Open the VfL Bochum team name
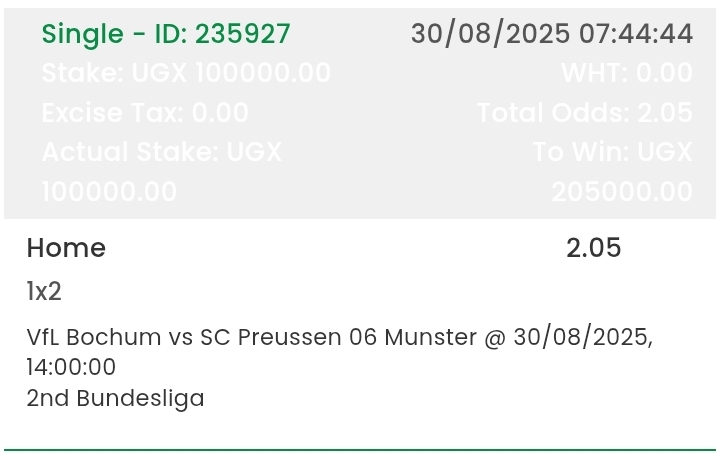720x458 pixels. click(94, 337)
